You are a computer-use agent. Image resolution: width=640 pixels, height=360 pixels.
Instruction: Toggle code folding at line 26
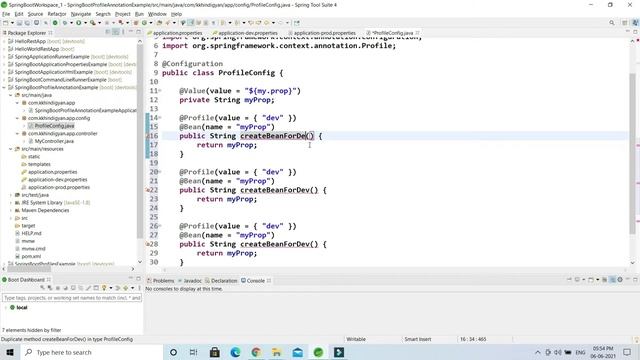click(x=160, y=226)
